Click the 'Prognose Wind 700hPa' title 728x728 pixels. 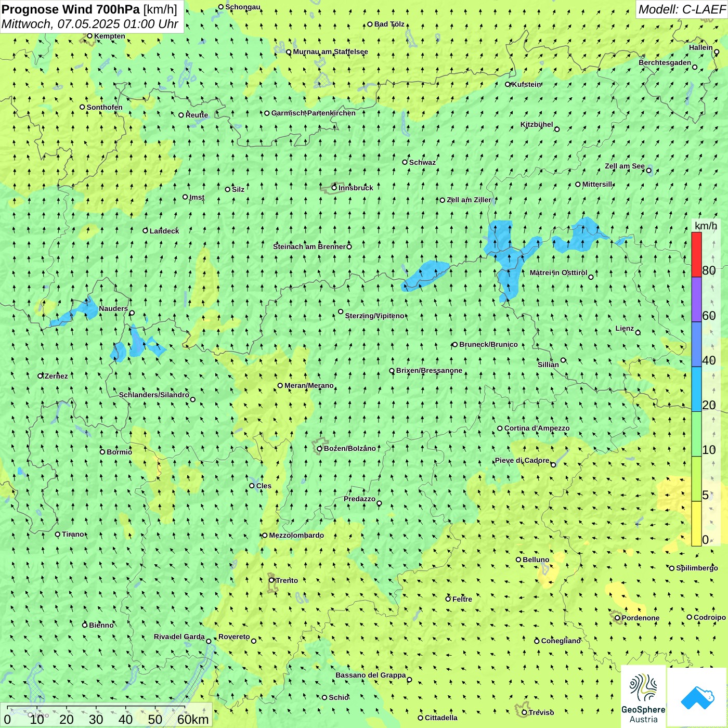coord(71,9)
